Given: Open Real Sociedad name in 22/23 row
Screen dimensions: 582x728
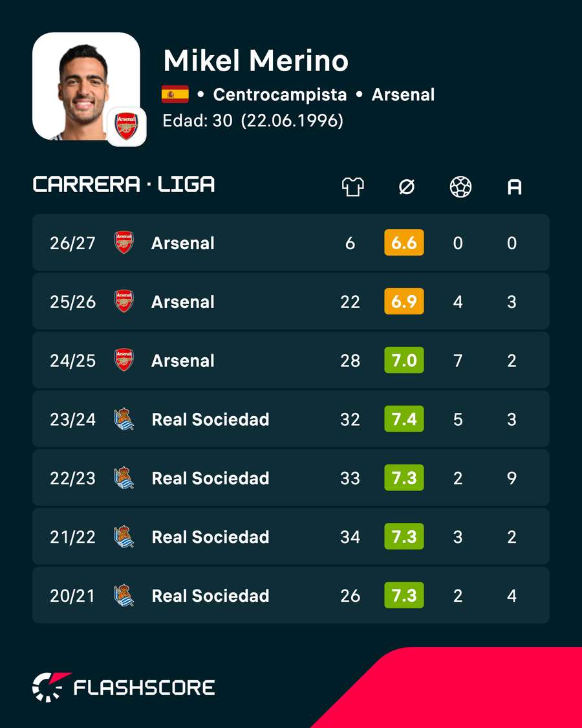Looking at the screenshot, I should (210, 478).
